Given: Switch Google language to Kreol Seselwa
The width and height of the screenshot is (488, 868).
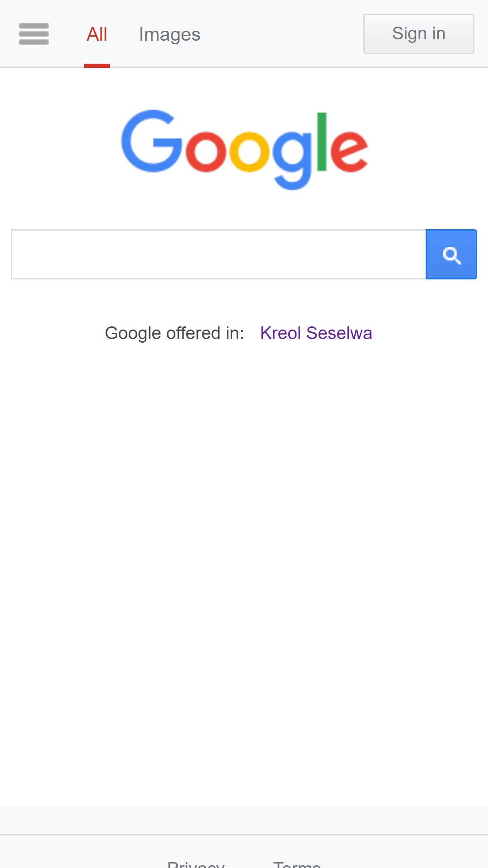Looking at the screenshot, I should [x=316, y=333].
